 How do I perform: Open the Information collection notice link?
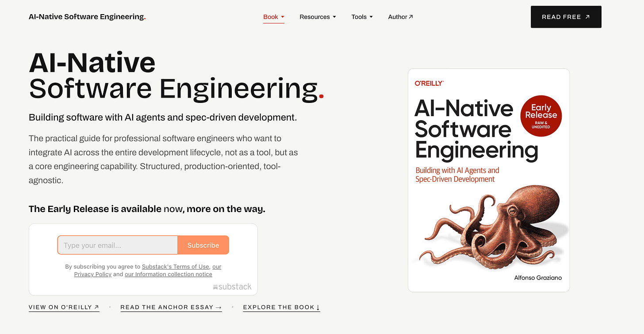click(169, 274)
